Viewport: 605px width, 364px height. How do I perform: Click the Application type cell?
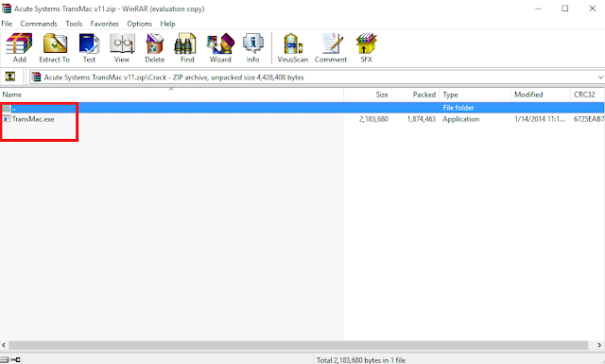(x=460, y=119)
